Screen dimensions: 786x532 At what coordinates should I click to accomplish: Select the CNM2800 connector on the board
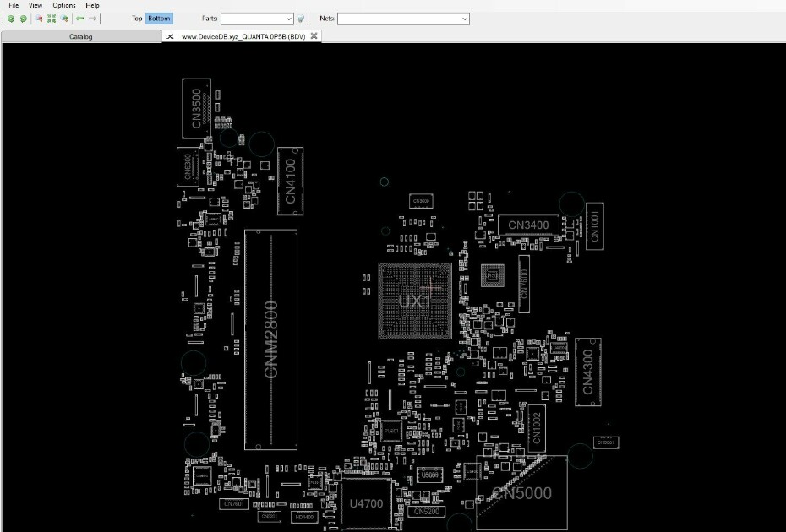(270, 339)
